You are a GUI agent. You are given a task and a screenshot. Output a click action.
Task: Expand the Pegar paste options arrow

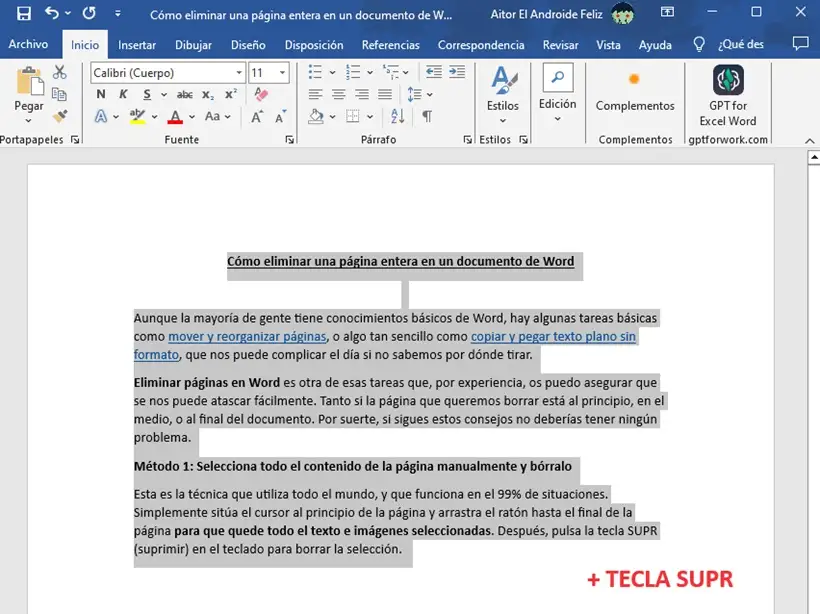tap(28, 121)
